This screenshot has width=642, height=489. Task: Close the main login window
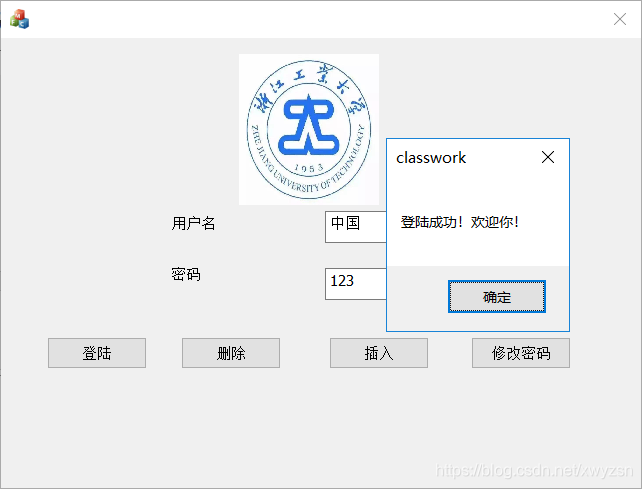(620, 19)
